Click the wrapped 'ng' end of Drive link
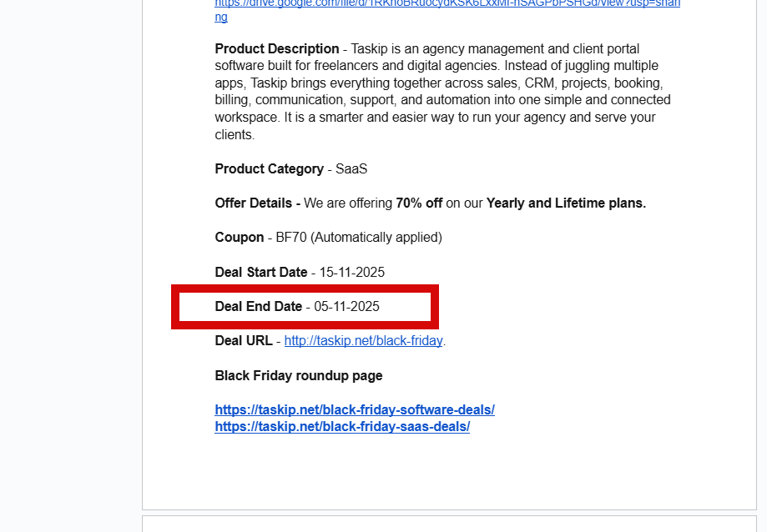Image resolution: width=767 pixels, height=532 pixels. 221,17
